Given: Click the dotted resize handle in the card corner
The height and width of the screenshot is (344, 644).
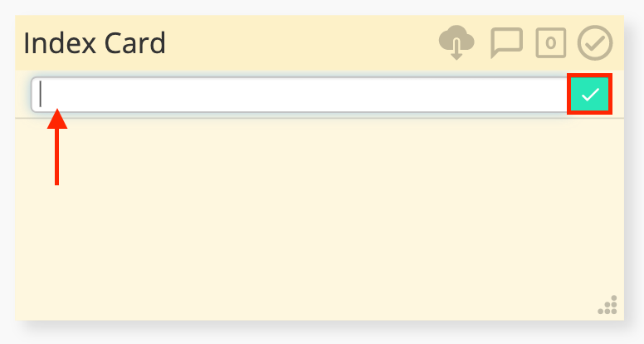Looking at the screenshot, I should (x=607, y=305).
